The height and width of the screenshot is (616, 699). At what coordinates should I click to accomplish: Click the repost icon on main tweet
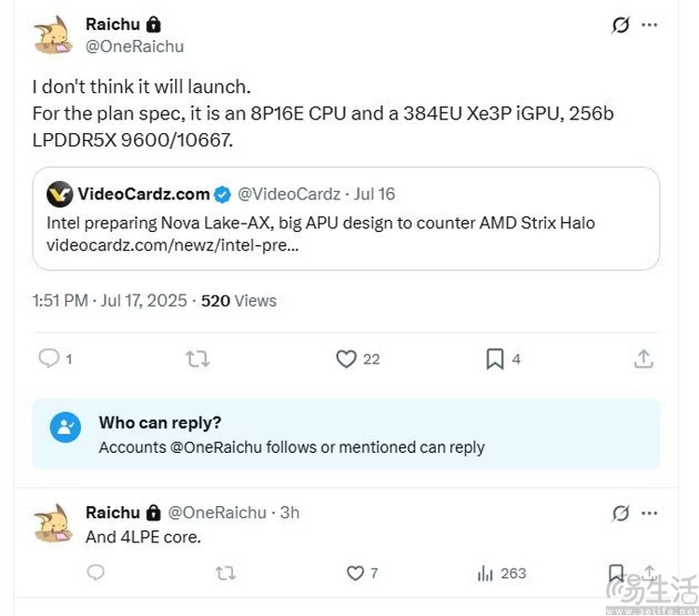pos(198,359)
